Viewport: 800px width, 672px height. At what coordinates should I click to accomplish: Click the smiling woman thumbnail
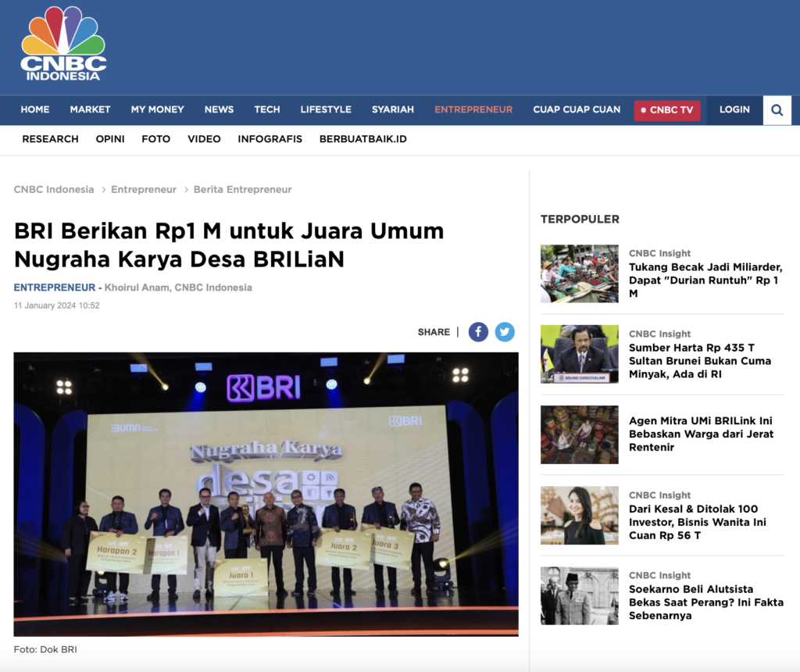pos(580,516)
